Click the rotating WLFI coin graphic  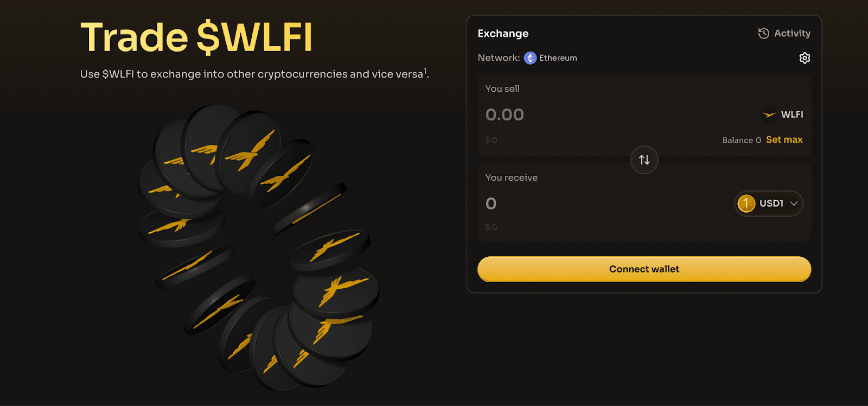coord(255,239)
